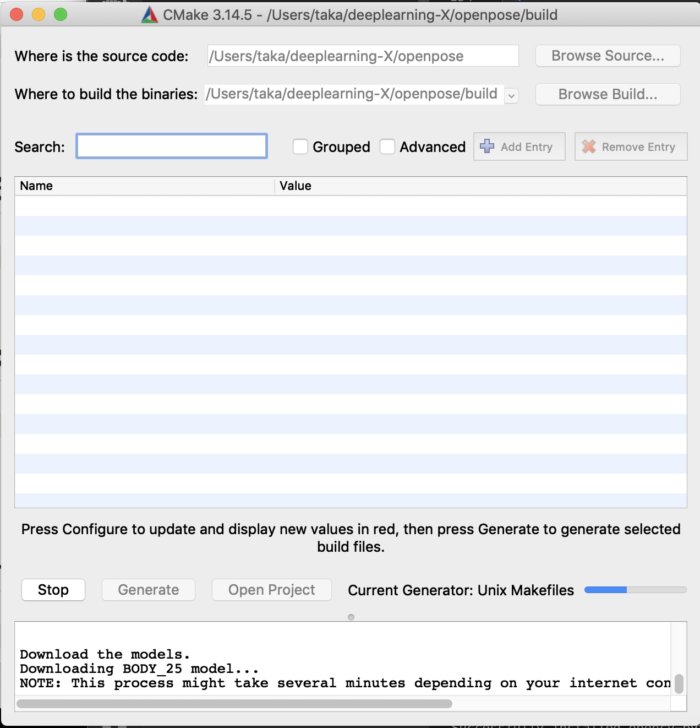Maximize window using green button

(x=61, y=15)
